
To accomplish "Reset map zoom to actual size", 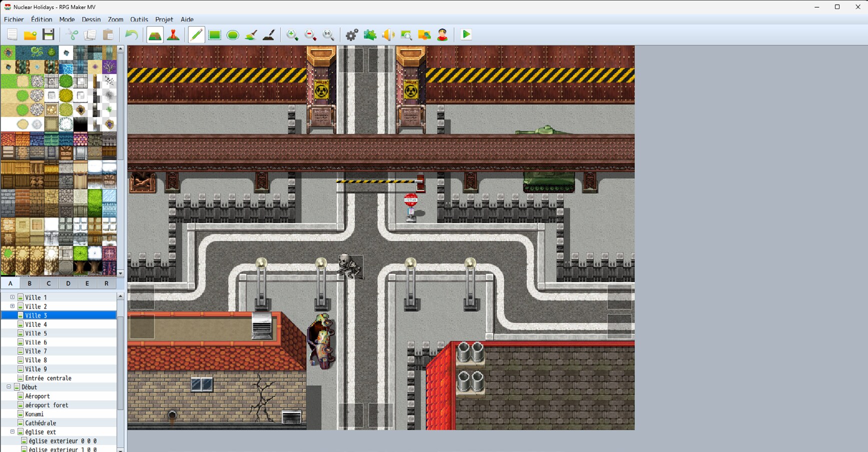I will pos(328,34).
